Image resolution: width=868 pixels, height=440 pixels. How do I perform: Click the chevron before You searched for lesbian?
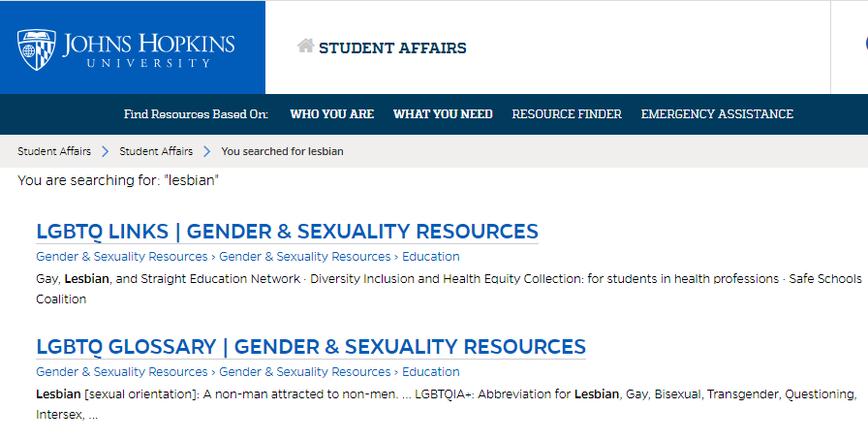point(207,151)
